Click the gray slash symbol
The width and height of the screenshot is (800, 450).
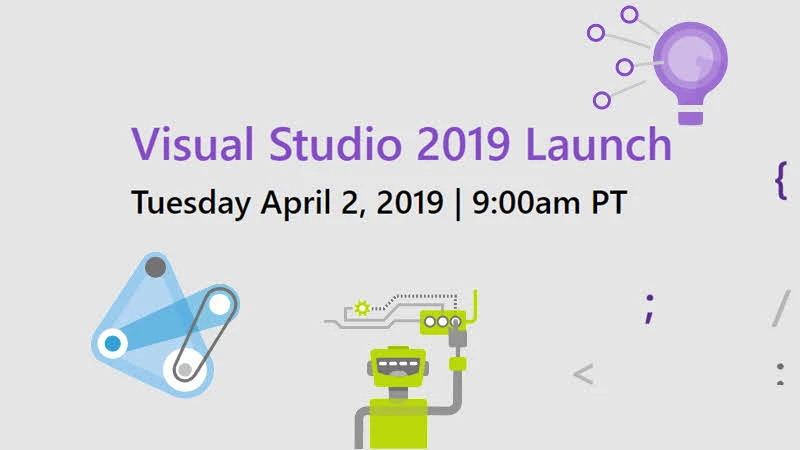[x=781, y=308]
